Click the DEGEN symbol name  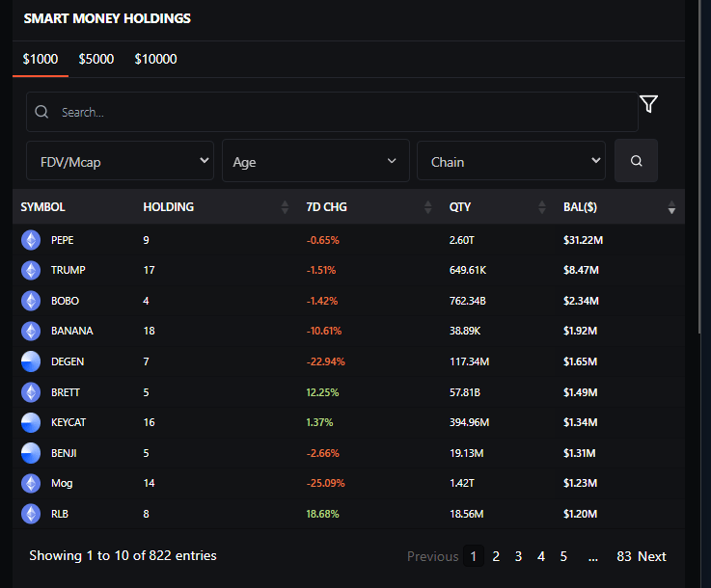[68, 361]
